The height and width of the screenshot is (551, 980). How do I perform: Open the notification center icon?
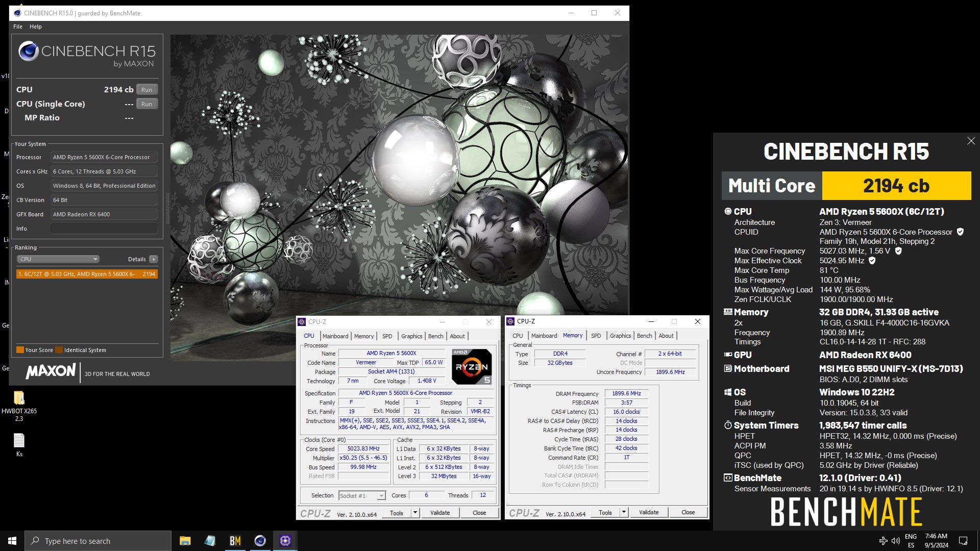pos(963,541)
